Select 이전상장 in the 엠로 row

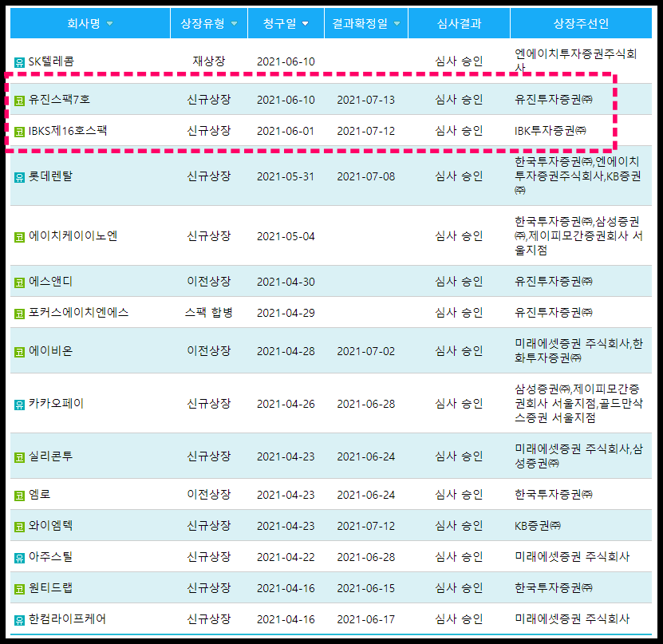tap(209, 495)
